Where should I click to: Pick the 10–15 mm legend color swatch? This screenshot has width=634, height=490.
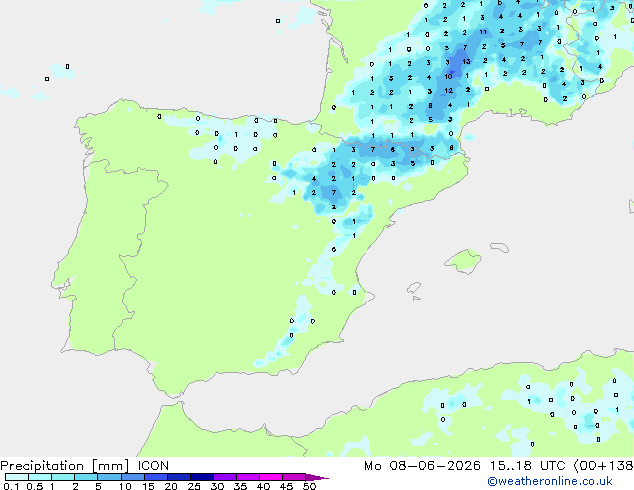pyautogui.click(x=132, y=477)
